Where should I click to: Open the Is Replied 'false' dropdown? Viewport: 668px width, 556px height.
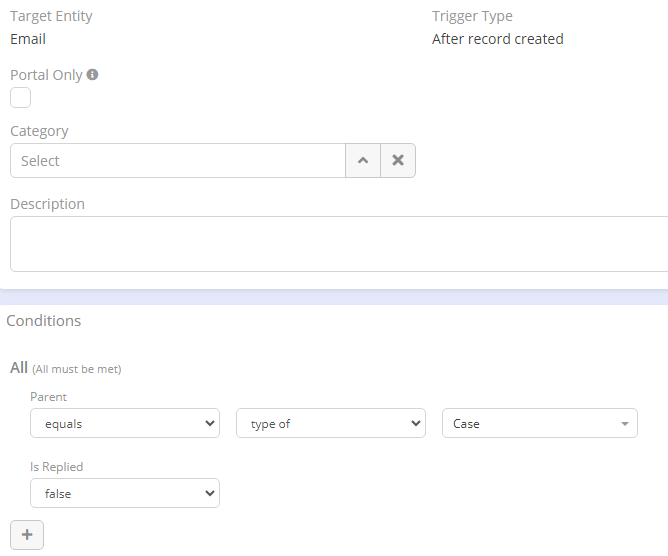[x=125, y=493]
